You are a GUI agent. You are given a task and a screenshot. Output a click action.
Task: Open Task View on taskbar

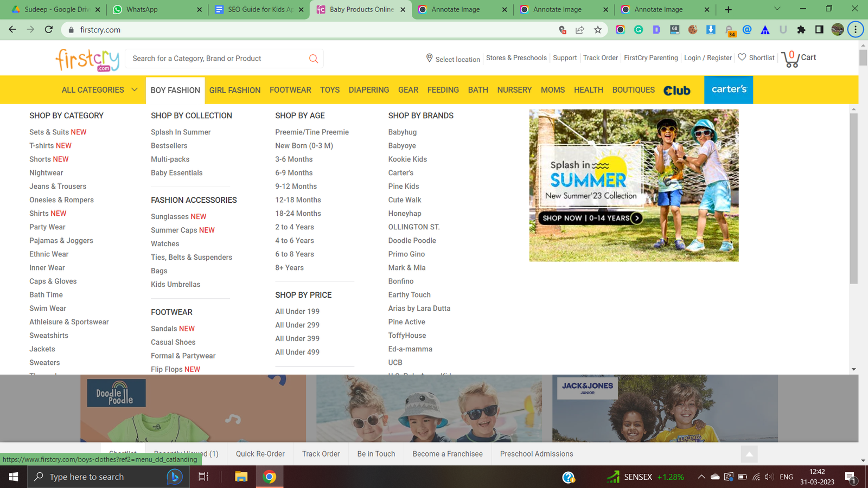point(203,477)
